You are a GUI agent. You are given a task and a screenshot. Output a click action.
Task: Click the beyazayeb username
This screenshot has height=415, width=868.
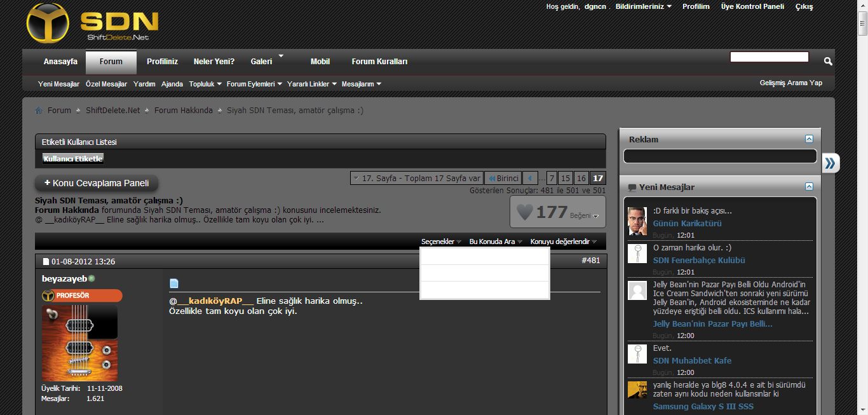click(64, 278)
